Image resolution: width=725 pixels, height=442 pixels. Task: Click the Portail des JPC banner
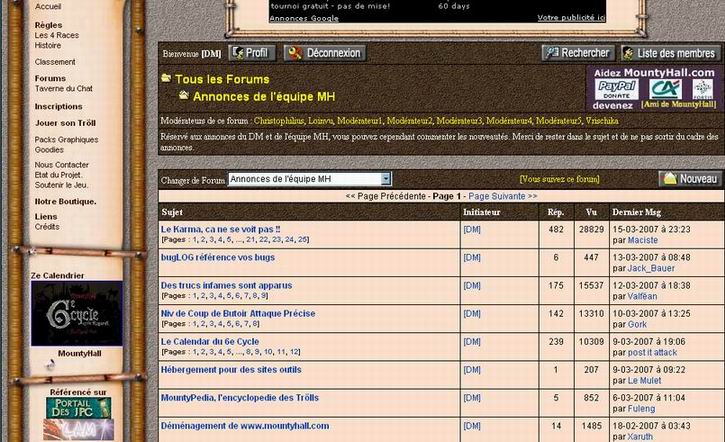78,407
